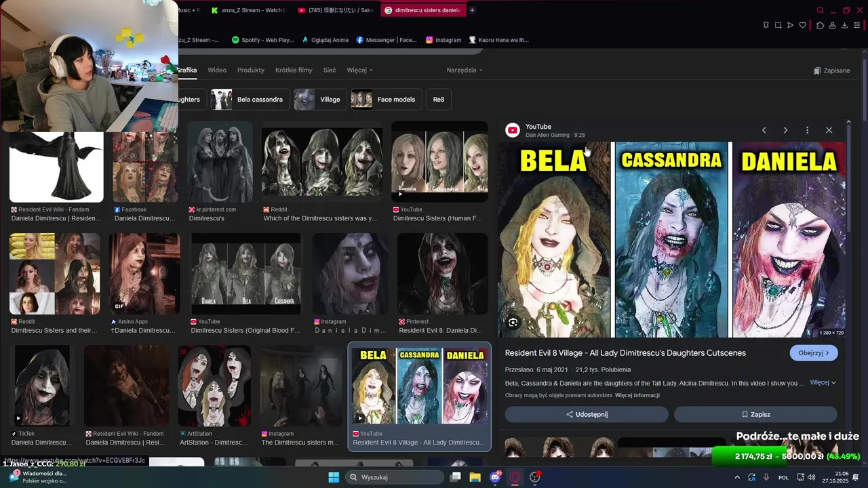Open the profile account icon
868x488 pixels.
[x=832, y=25]
